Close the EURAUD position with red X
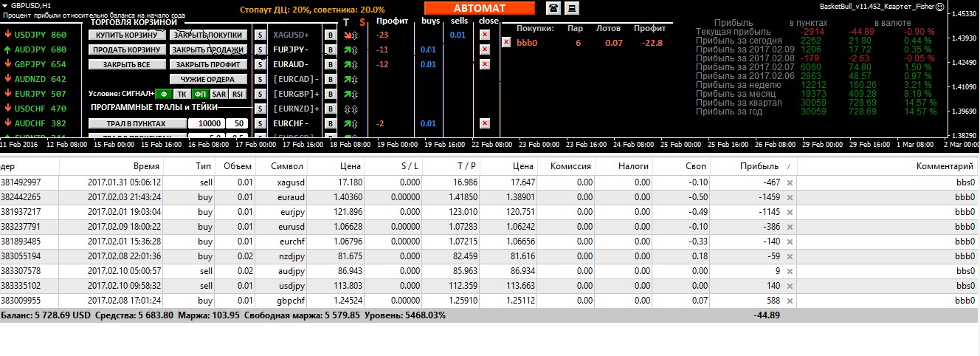 point(484,64)
